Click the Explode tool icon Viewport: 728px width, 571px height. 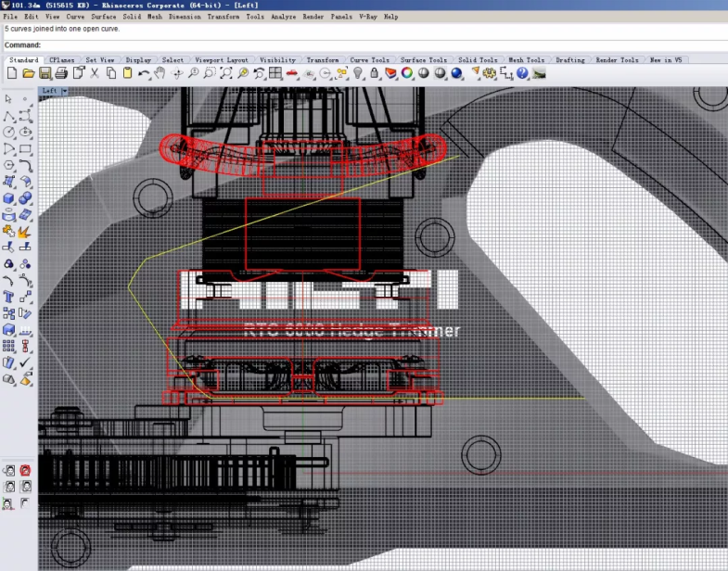[x=26, y=231]
